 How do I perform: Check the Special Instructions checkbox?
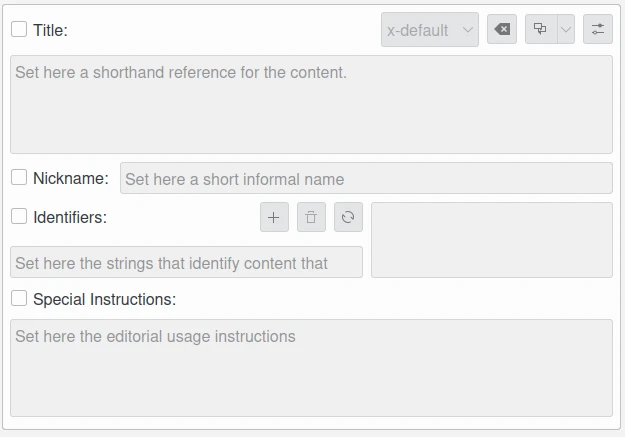[19, 298]
